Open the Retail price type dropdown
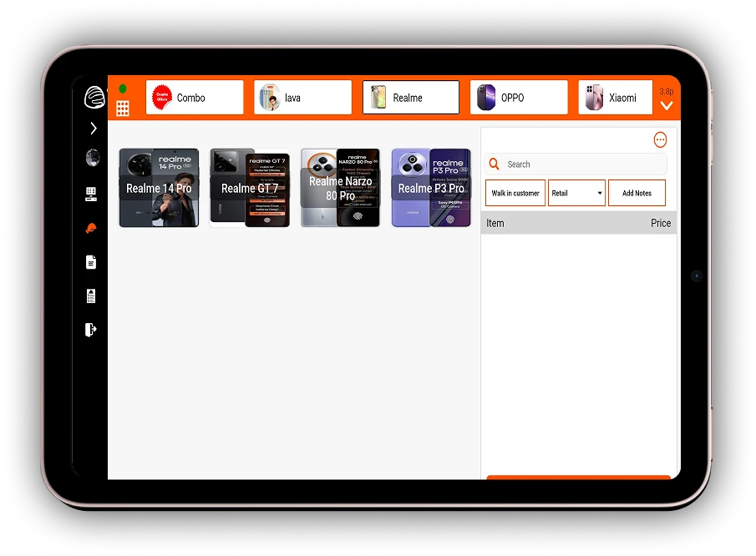 (576, 193)
